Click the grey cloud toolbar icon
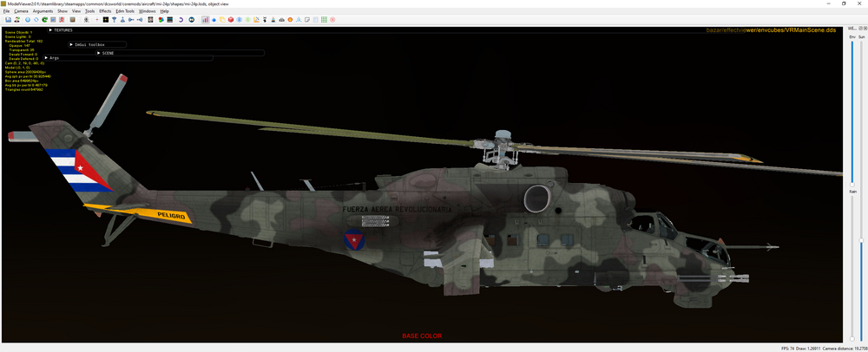Image resolution: width=868 pixels, height=352 pixels. pos(282,19)
